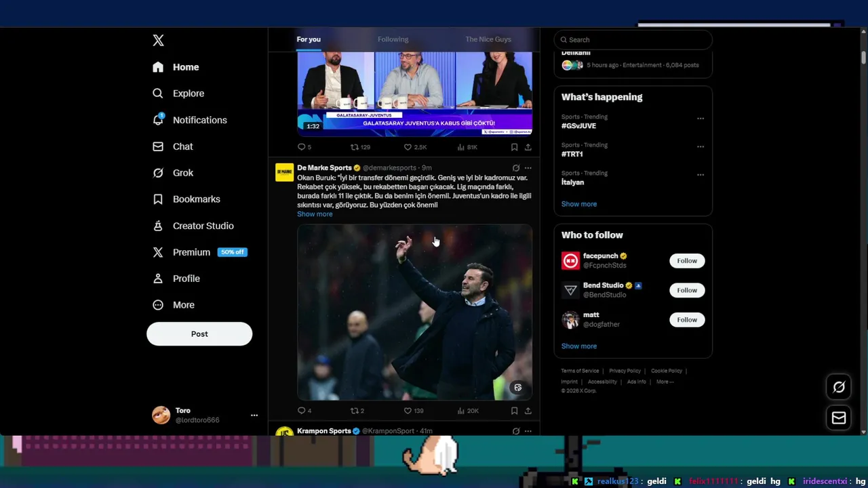Open more options on De Marke Sports post
Screen dimensions: 868x488
(528, 168)
